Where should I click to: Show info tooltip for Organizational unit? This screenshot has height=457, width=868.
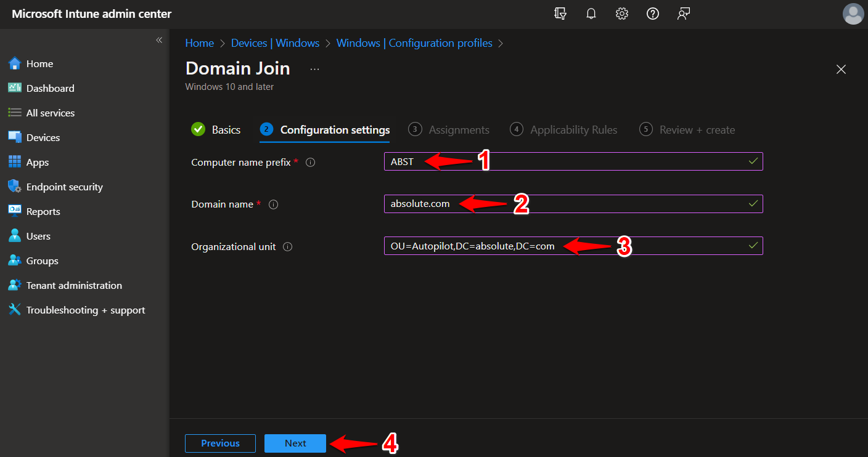point(287,246)
